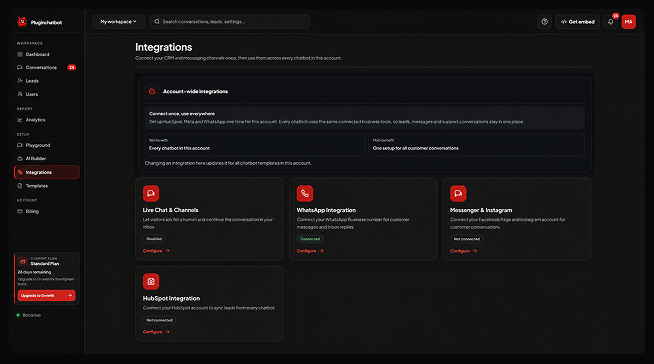Click Not connected status on HubSpot card
Screen dimensions: 654x364
[x=159, y=320]
